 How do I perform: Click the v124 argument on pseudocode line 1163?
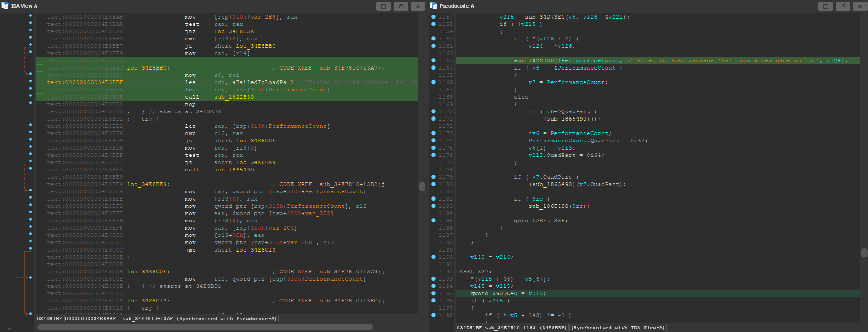[834, 60]
